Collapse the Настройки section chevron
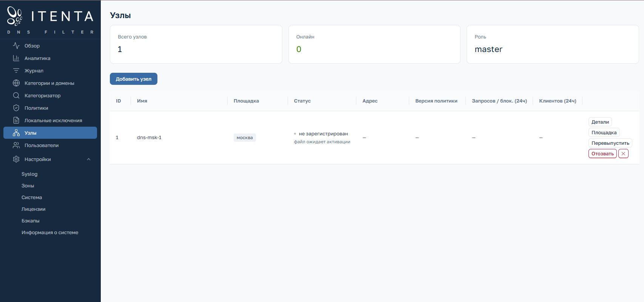Screen dimensions: 644x302 click(x=89, y=159)
